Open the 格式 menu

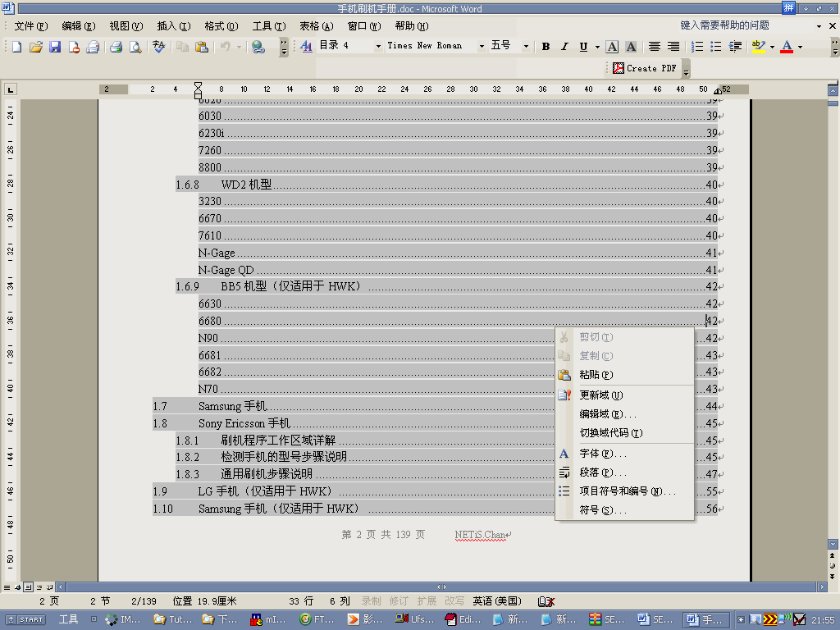point(221,26)
